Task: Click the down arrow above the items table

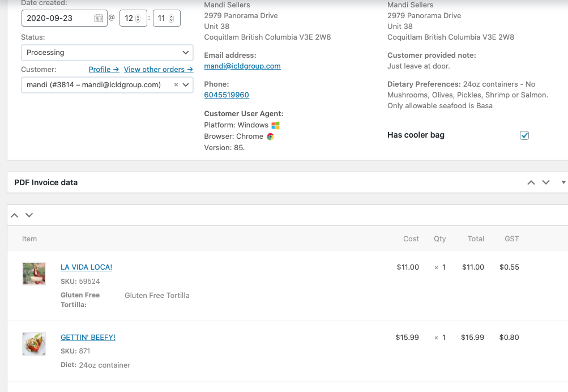Action: coord(29,215)
